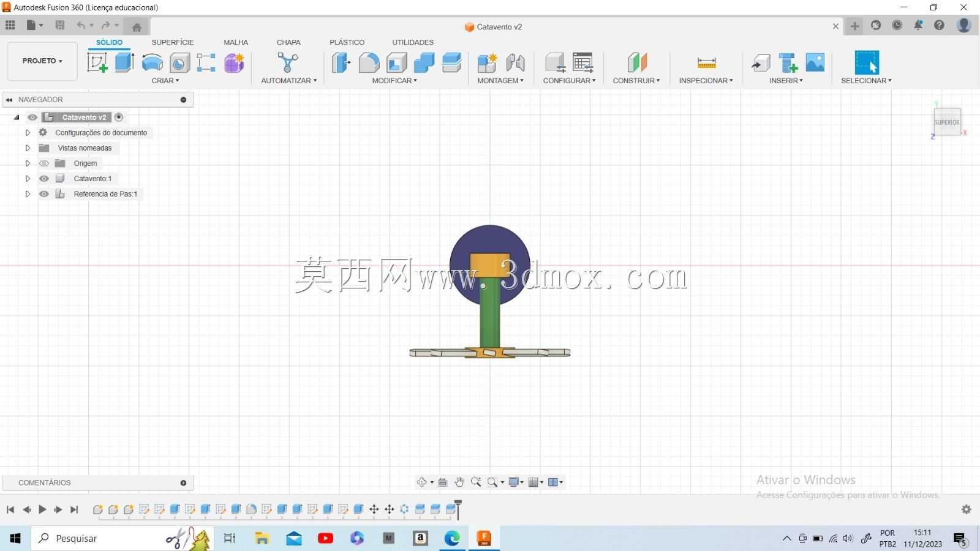Select the Press Pull tool
This screenshot has width=980, height=551.
pos(341,62)
